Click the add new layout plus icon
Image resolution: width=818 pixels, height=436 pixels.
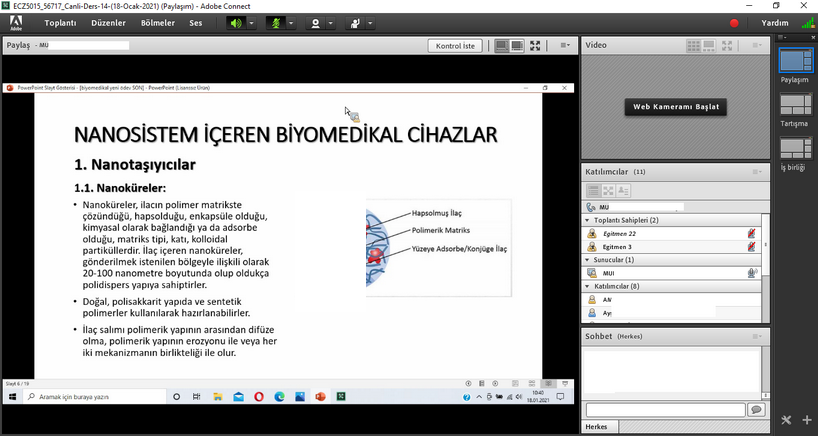tap(806, 420)
